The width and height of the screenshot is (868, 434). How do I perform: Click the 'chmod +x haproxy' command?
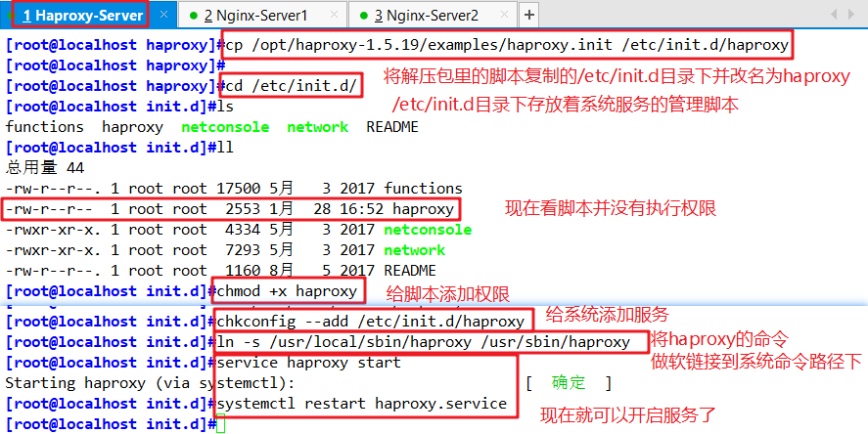click(287, 291)
